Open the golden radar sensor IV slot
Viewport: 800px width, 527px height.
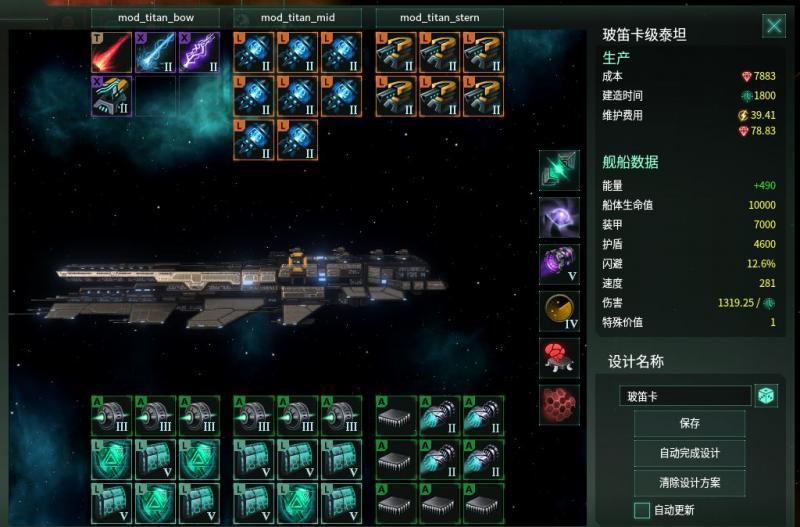coord(559,311)
